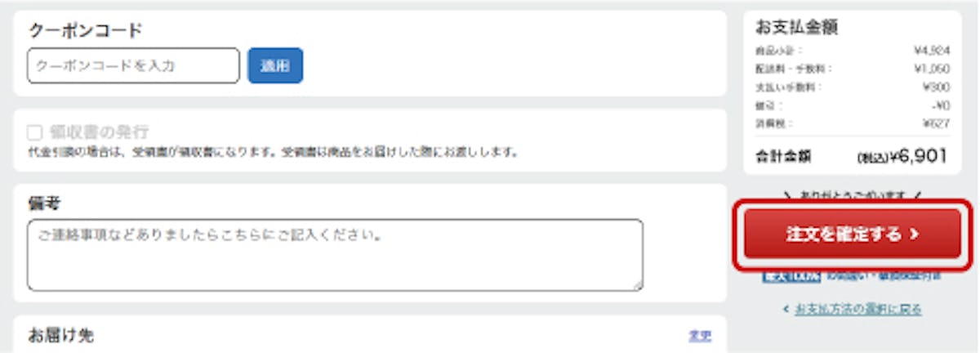Click the 最大100% badge under the order button

pyautogui.click(x=791, y=276)
